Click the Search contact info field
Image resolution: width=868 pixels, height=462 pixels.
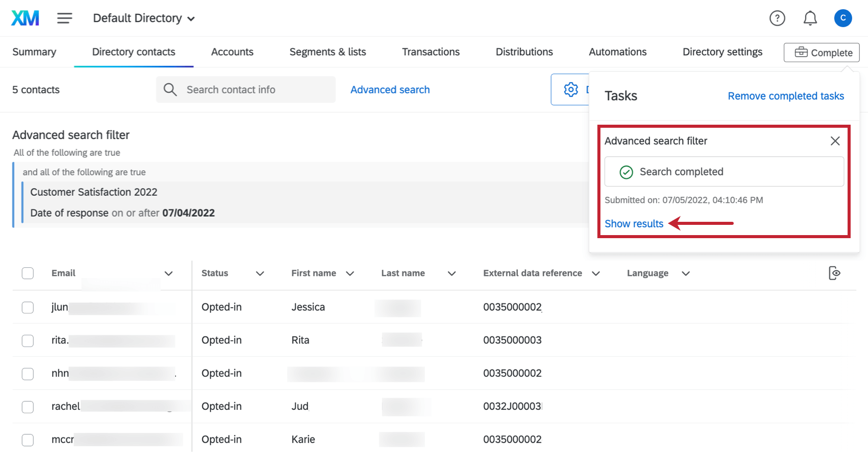[x=246, y=89]
